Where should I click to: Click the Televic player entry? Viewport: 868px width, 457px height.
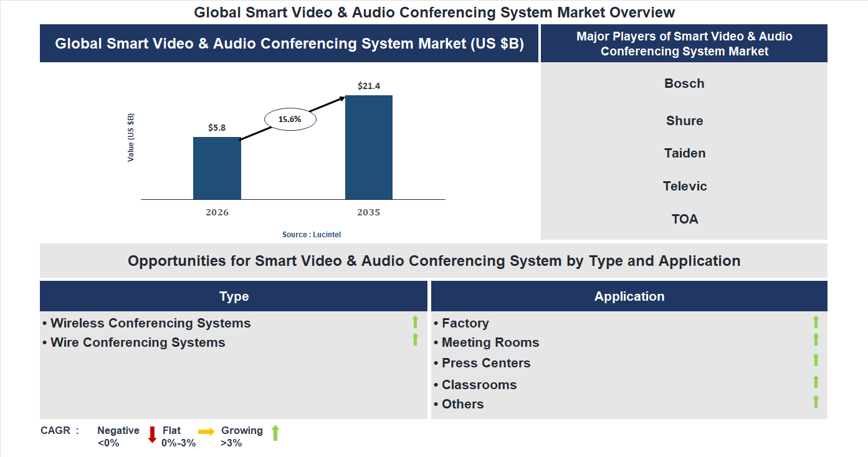point(684,186)
